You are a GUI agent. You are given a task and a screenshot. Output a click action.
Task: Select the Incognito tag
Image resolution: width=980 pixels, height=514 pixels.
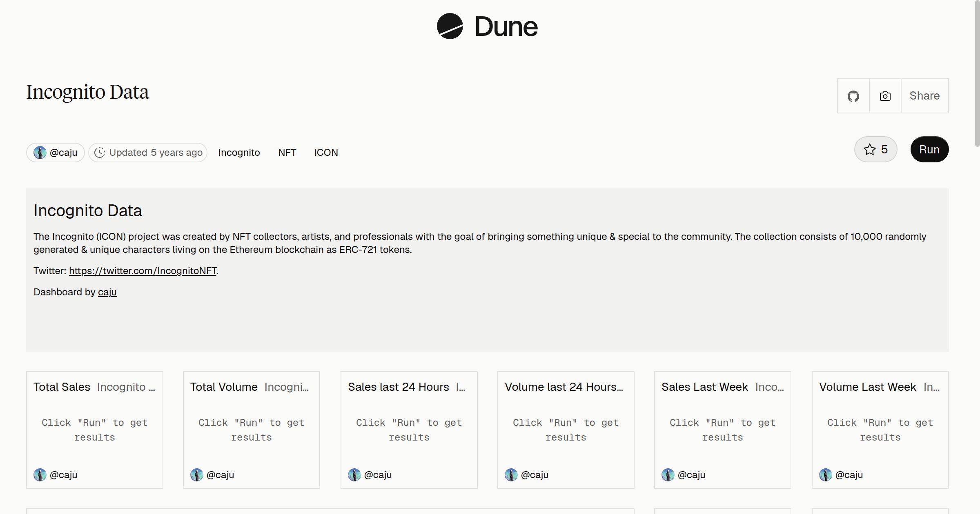[x=239, y=153]
